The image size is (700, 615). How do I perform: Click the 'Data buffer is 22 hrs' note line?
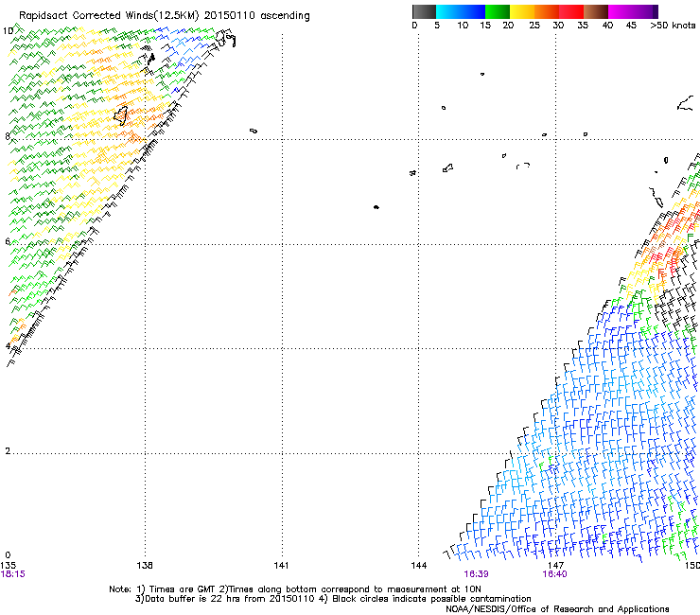pos(333,599)
